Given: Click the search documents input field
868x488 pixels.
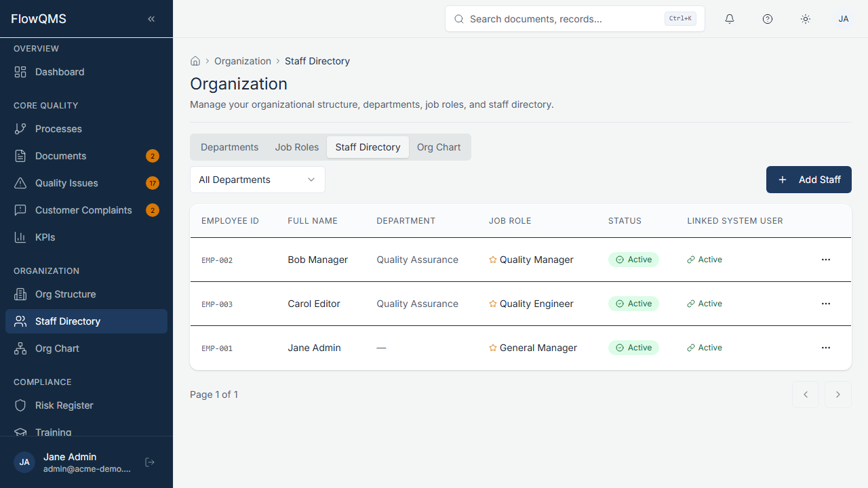Looking at the screenshot, I should point(574,19).
